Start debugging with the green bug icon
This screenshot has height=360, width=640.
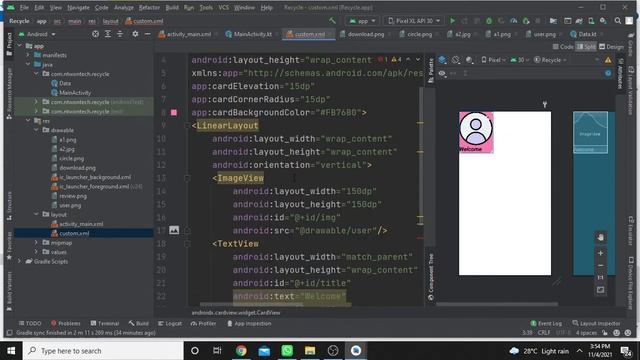click(x=489, y=20)
